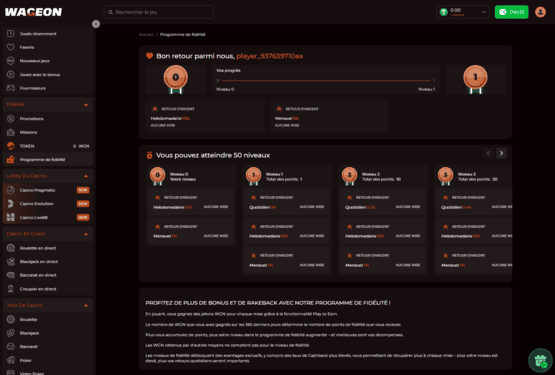Image resolution: width=555 pixels, height=375 pixels.
Task: Show previous loyalty levels with left arrow
Action: 488,153
